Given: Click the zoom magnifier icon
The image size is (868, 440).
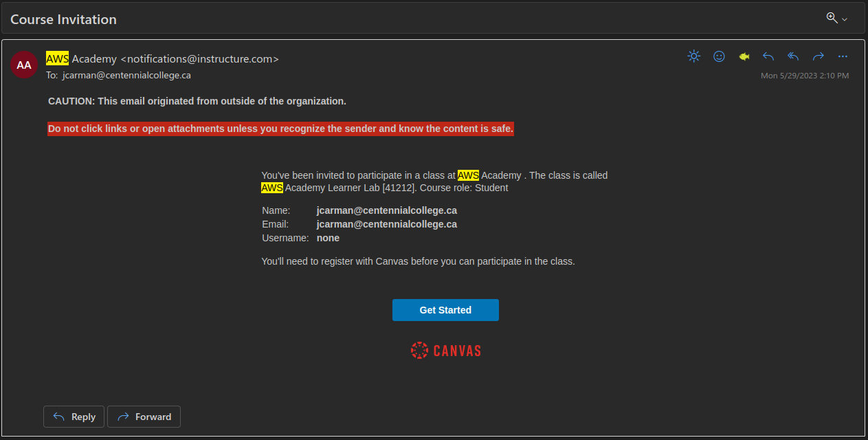Looking at the screenshot, I should coord(831,18).
